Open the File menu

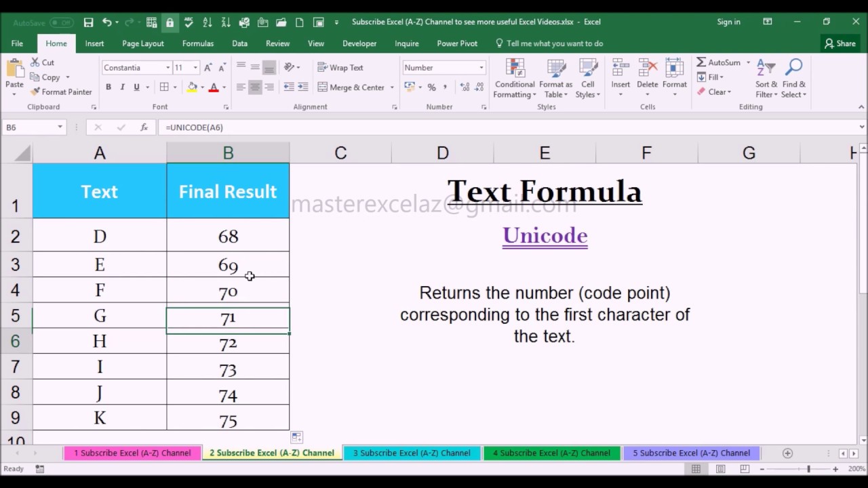17,43
